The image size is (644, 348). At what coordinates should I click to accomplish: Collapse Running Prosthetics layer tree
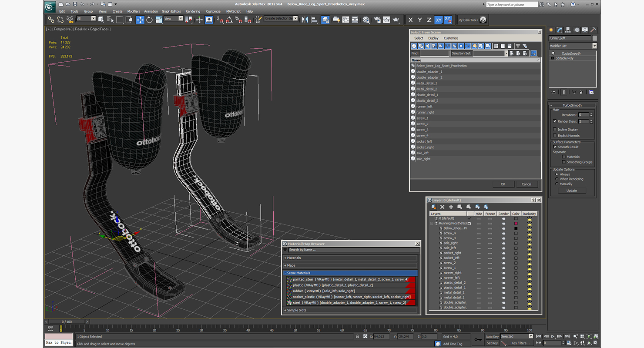click(432, 223)
